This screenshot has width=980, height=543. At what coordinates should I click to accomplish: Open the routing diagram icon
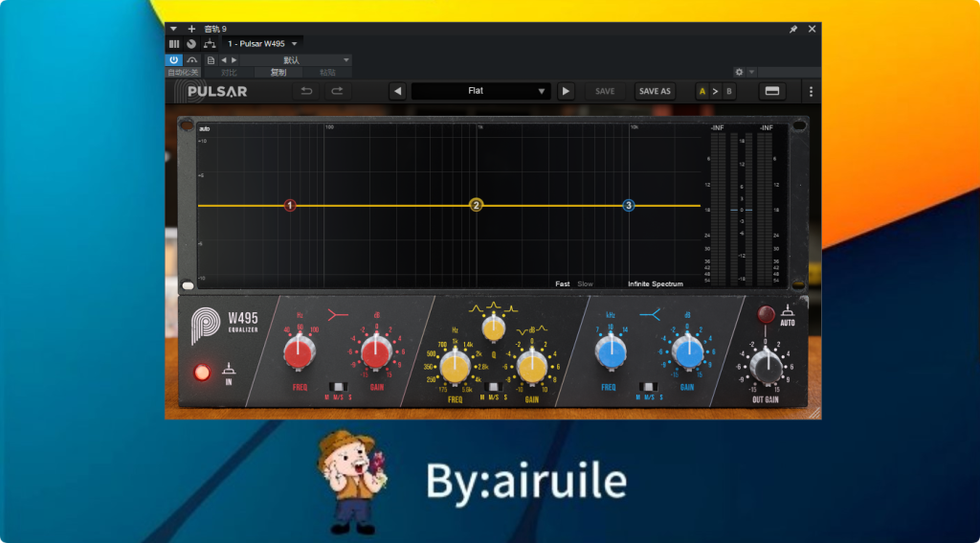coord(210,44)
